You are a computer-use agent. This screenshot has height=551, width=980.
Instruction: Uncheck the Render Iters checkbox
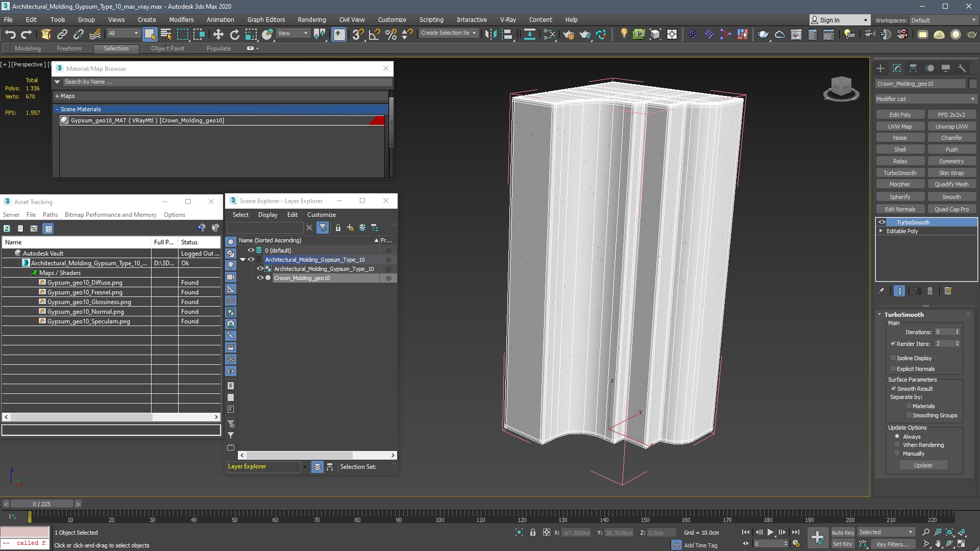click(893, 343)
